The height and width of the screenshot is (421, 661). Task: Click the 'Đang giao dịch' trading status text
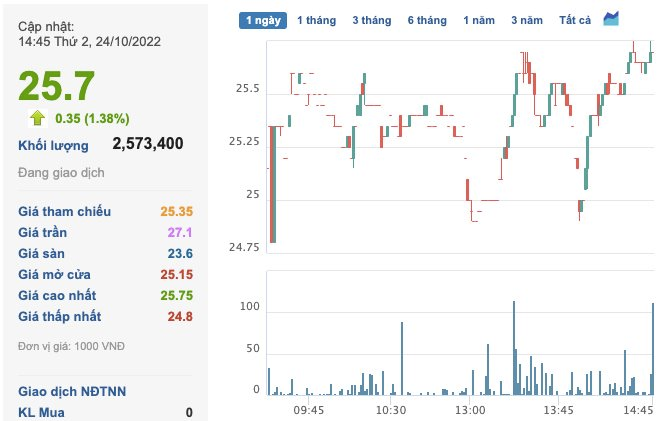61,173
